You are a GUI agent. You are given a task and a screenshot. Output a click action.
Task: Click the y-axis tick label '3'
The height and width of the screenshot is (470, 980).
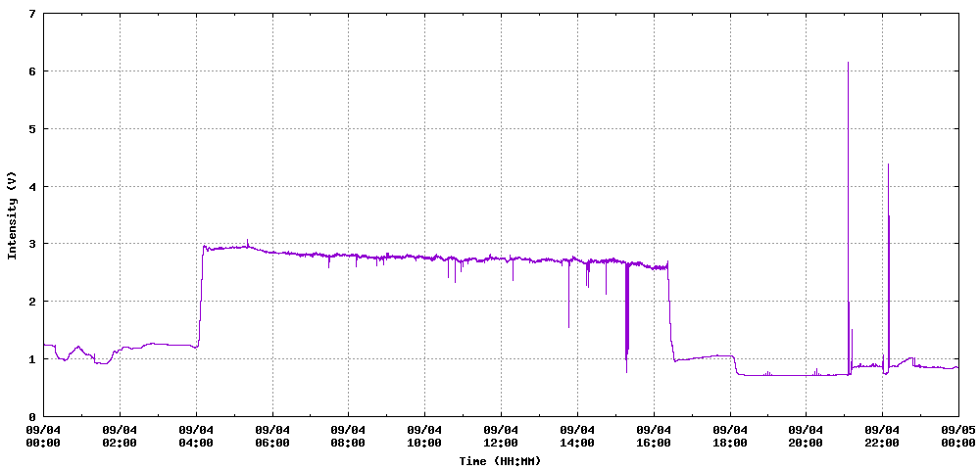tap(32, 244)
